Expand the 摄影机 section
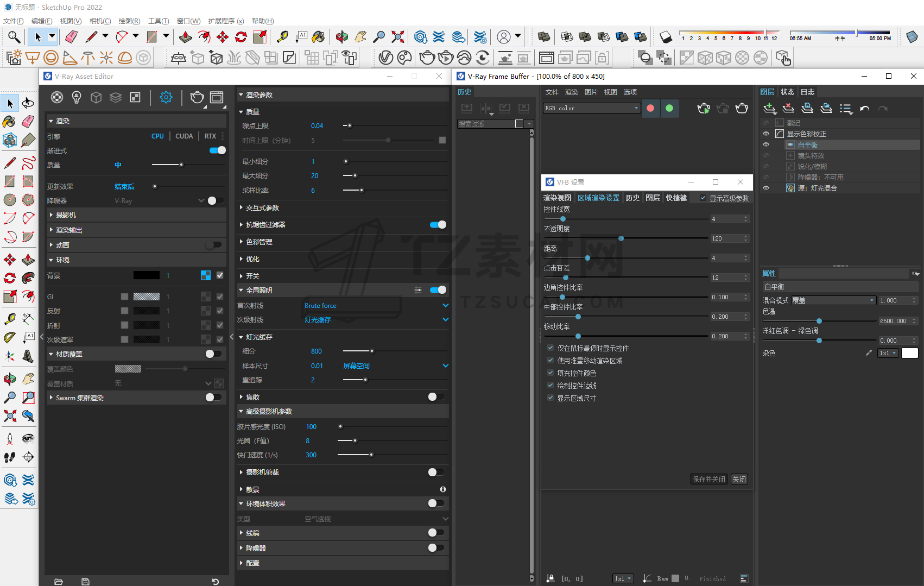The height and width of the screenshot is (586, 924). coord(51,215)
